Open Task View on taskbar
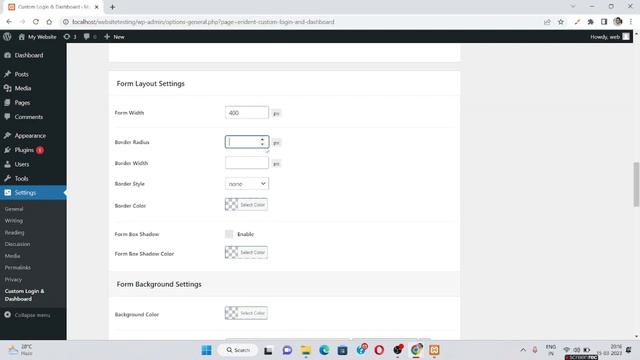 tap(268, 350)
